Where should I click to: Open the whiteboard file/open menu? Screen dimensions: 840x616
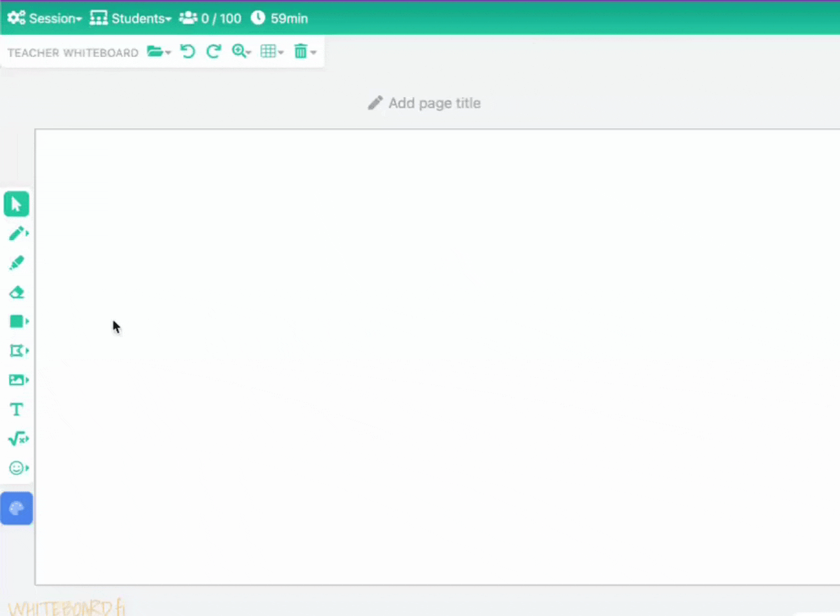tap(159, 51)
